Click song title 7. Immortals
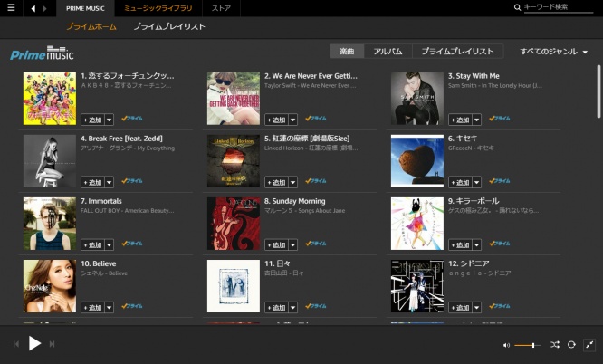Screen dimensions: 603x364 point(101,201)
